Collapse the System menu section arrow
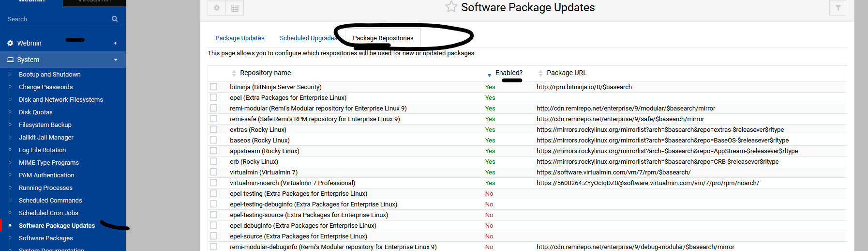The image size is (868, 251). (116, 60)
